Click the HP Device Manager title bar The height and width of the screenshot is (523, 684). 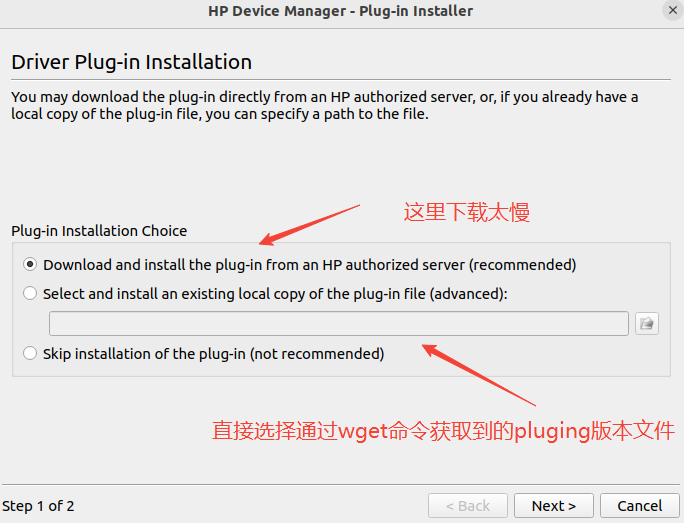[x=340, y=11]
